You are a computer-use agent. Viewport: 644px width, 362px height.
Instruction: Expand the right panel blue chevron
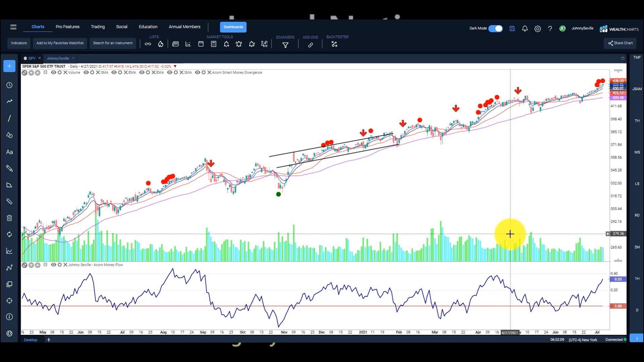click(637, 338)
